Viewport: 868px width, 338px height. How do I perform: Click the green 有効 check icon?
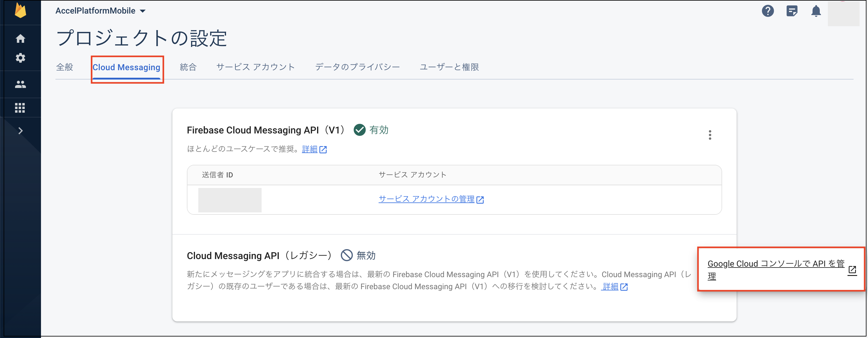point(360,130)
